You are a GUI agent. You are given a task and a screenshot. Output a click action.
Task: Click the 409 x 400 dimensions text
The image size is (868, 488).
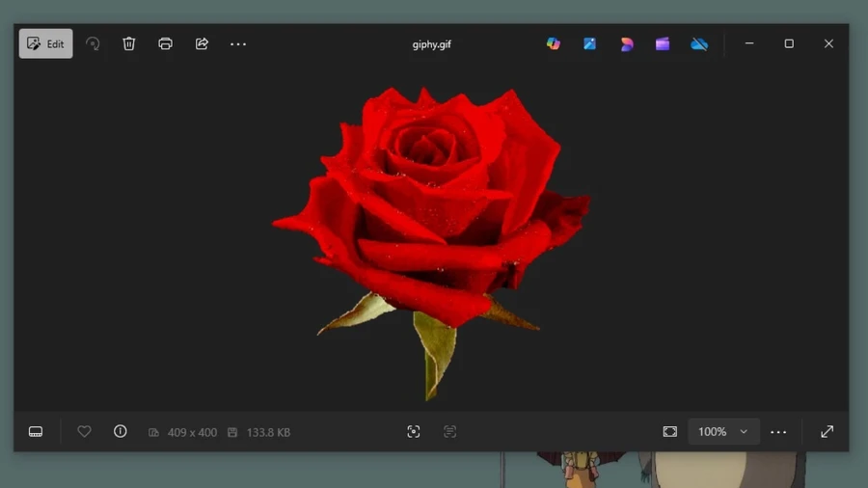192,432
